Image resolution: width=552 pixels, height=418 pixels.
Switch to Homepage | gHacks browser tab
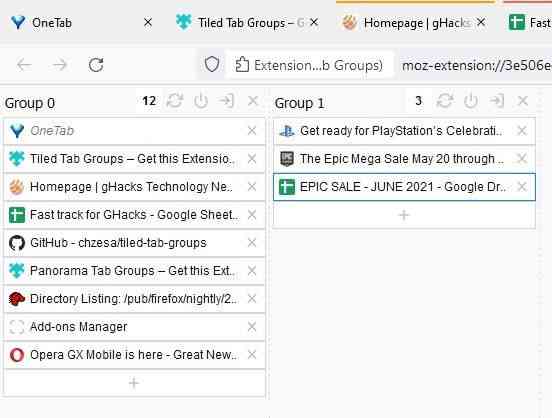point(414,23)
